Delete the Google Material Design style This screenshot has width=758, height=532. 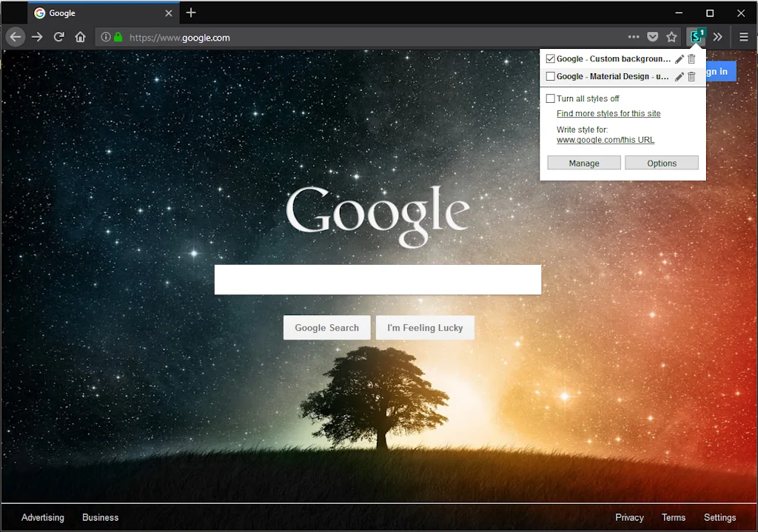tap(691, 77)
